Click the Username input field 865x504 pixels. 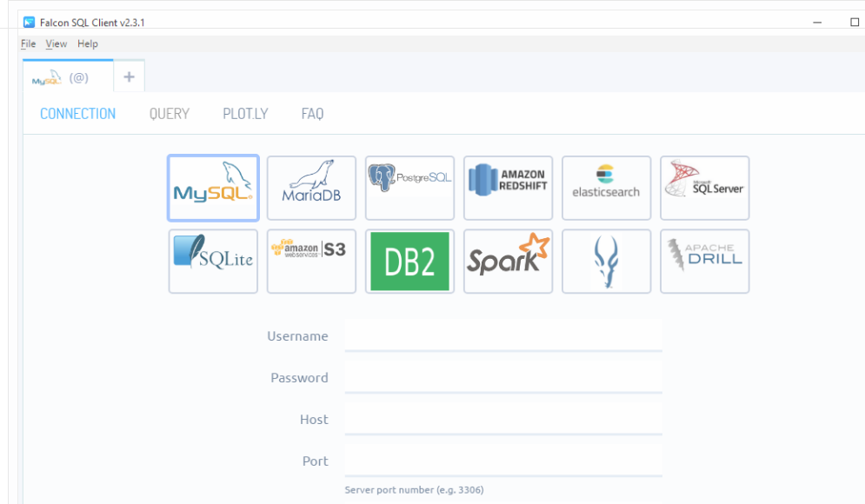[503, 336]
